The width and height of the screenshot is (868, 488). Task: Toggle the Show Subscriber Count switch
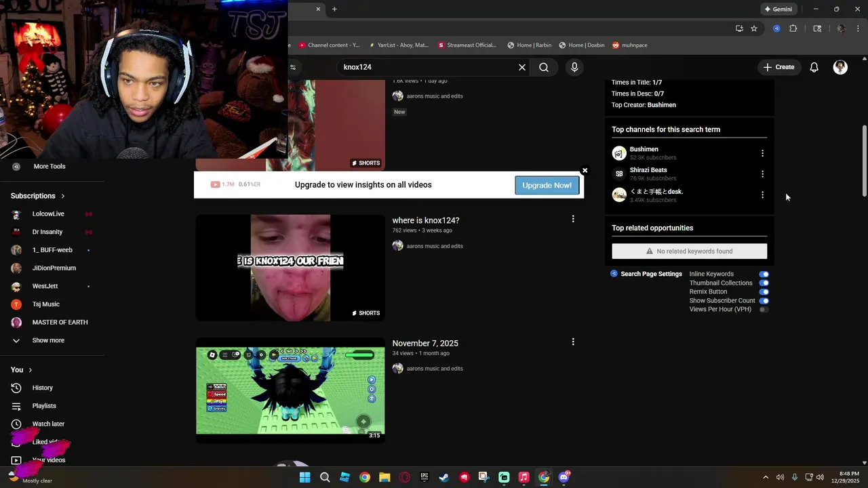point(764,301)
